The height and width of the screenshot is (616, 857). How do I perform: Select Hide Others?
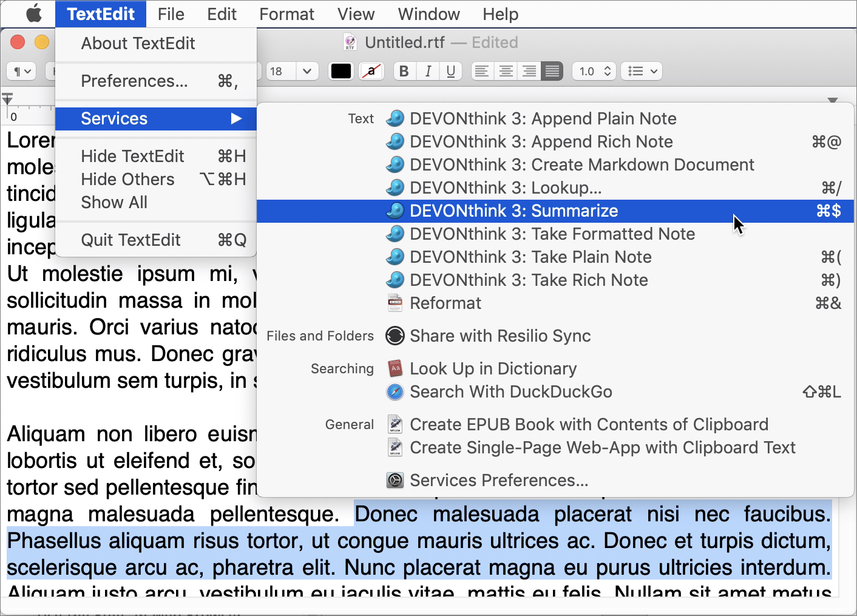pyautogui.click(x=156, y=179)
